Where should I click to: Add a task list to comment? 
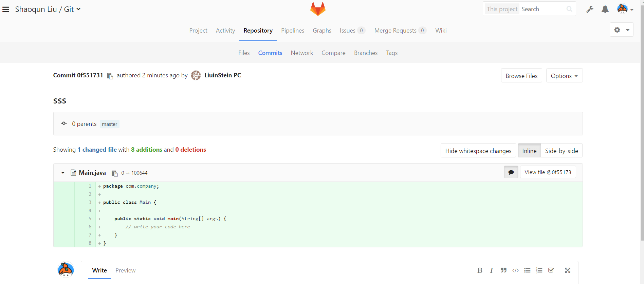[551, 270]
